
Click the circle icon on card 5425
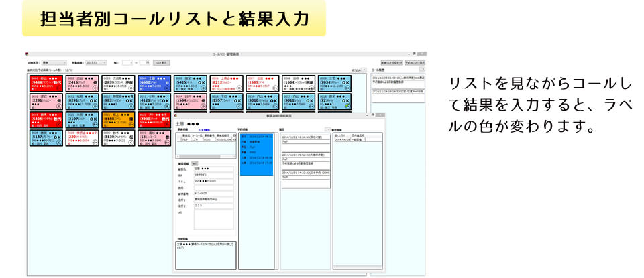(203, 88)
